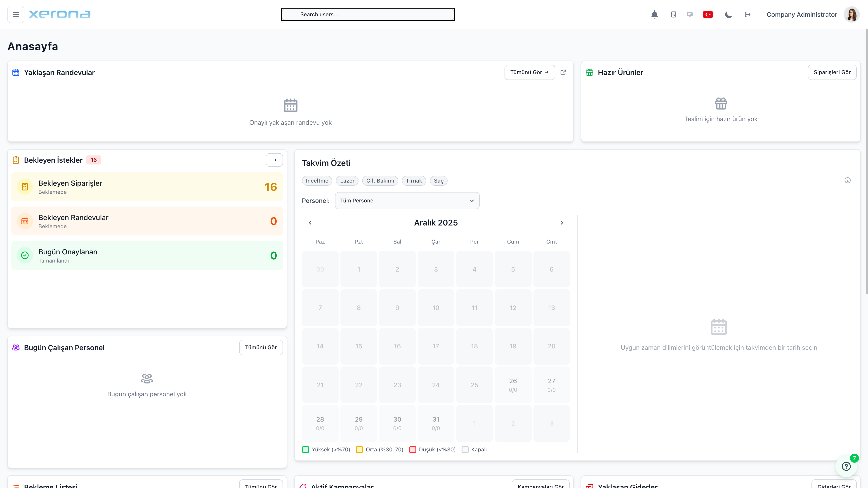Click the Search users field
This screenshot has width=868, height=488.
368,14
